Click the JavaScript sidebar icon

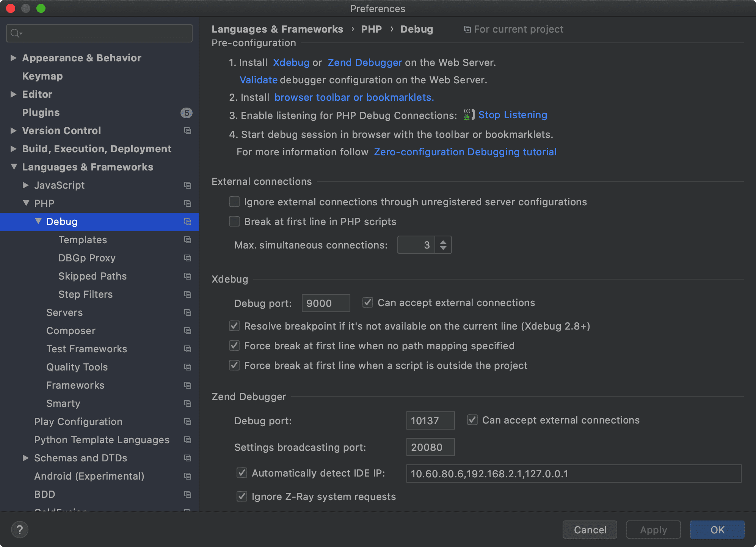(188, 185)
